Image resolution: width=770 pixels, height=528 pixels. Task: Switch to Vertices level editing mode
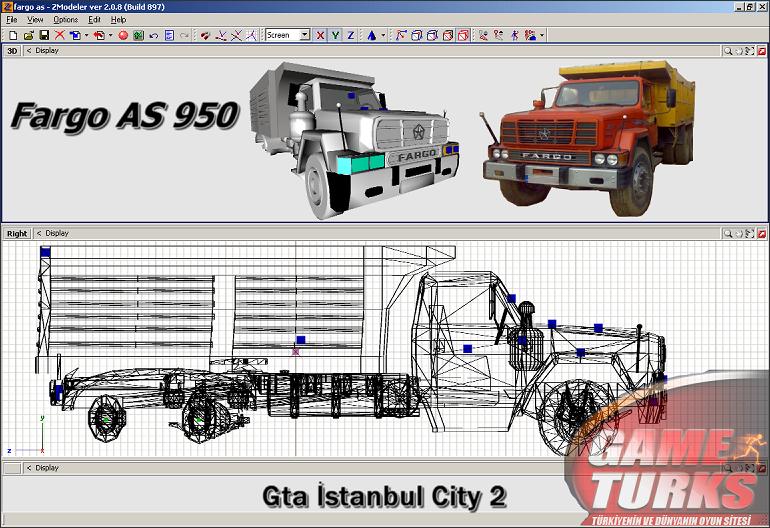[x=401, y=35]
